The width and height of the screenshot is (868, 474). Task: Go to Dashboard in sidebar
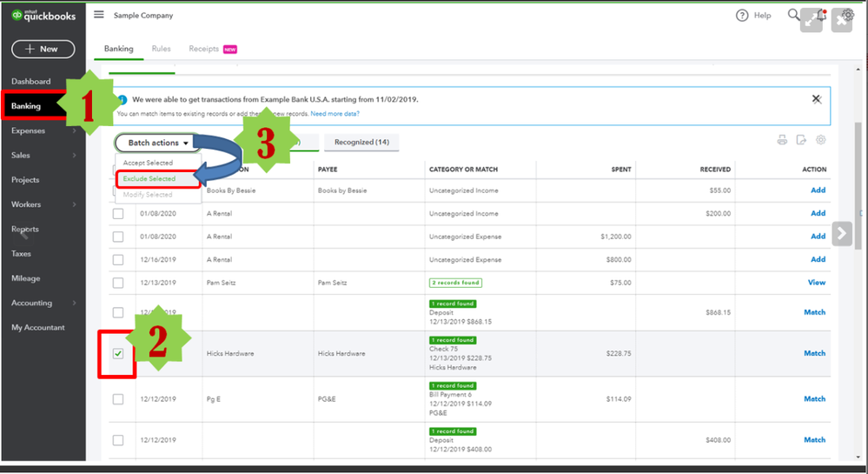coord(31,82)
